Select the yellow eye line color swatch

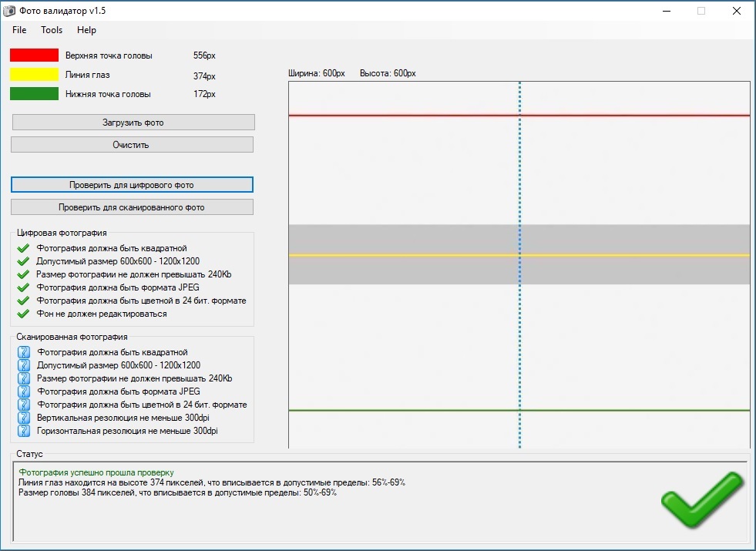(x=34, y=74)
